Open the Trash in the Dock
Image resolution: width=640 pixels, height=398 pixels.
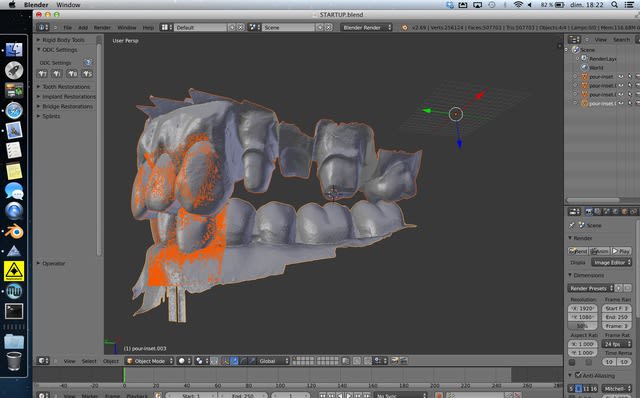click(14, 361)
